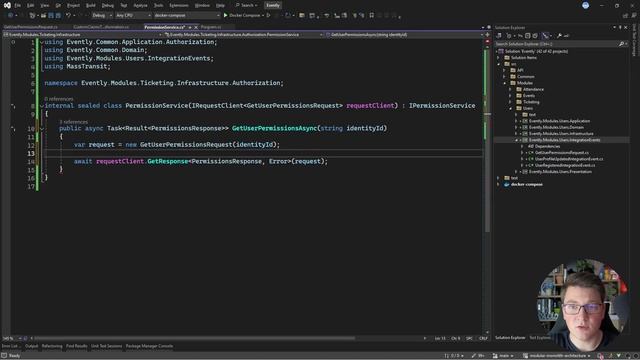Expand the Attendance folder in Solution Explorer

(511, 89)
